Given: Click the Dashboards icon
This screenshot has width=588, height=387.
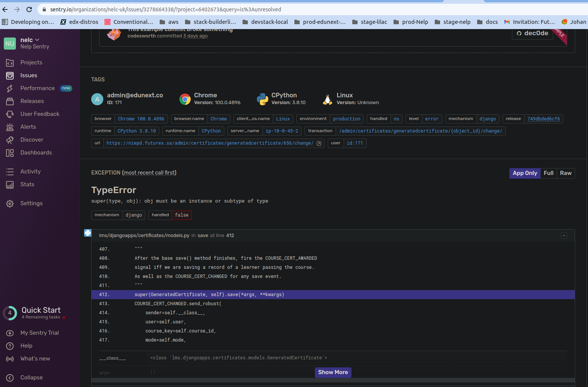Looking at the screenshot, I should tap(10, 153).
